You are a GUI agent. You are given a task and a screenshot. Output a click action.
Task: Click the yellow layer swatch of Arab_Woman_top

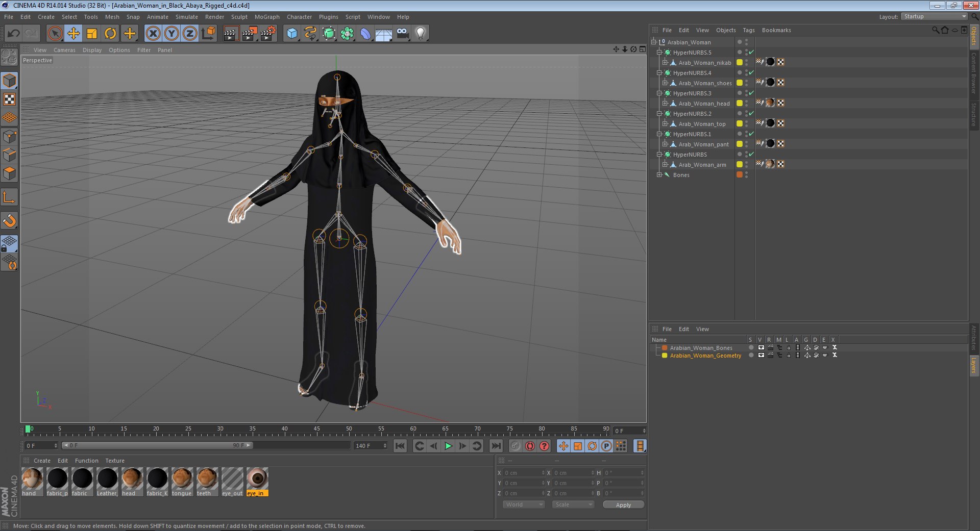click(x=740, y=123)
